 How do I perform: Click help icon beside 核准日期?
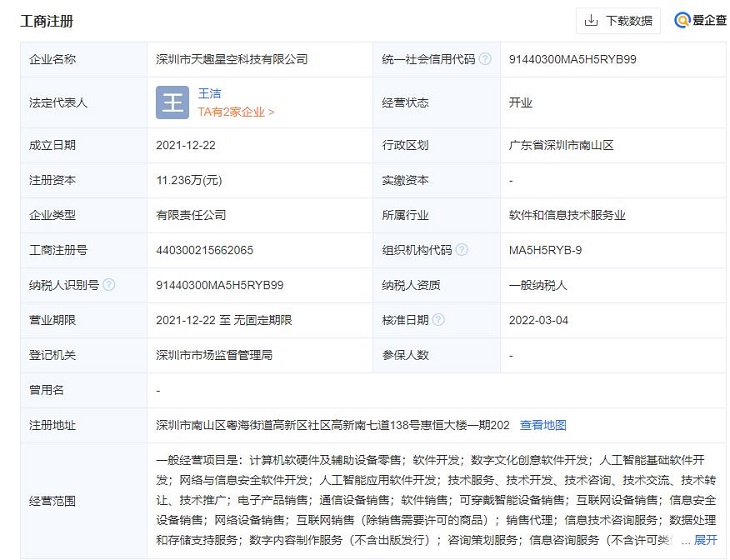tap(436, 320)
